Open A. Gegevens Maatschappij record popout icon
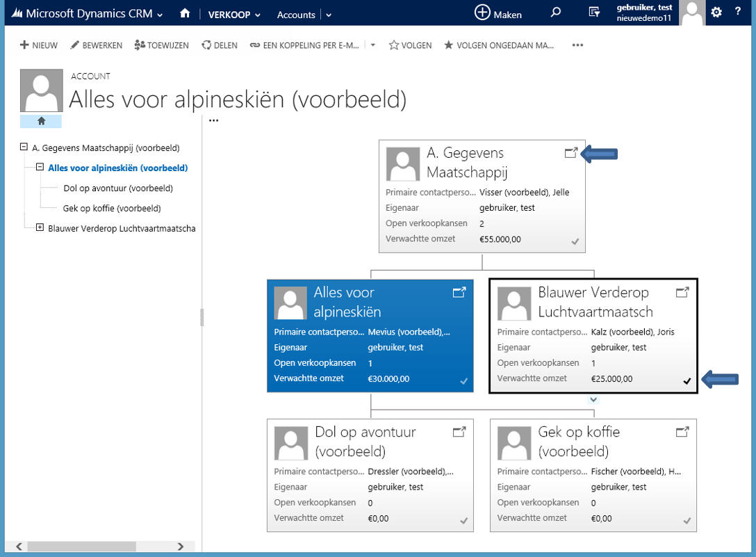Viewport: 756px width, 557px height. click(570, 153)
